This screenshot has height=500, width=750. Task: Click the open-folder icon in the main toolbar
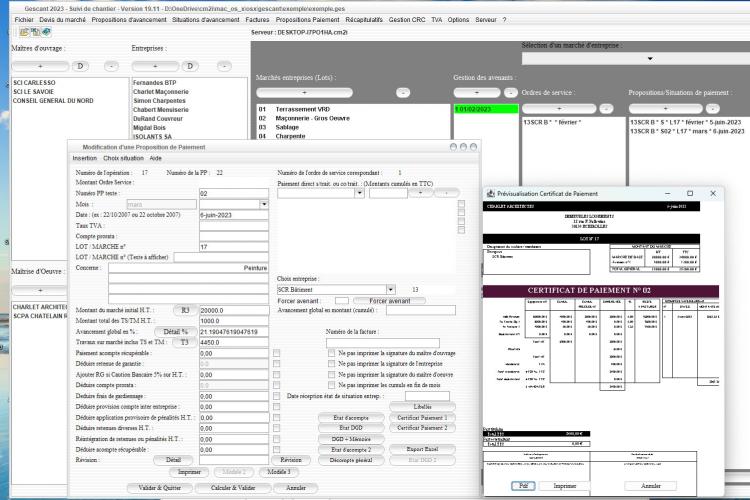pos(24,32)
